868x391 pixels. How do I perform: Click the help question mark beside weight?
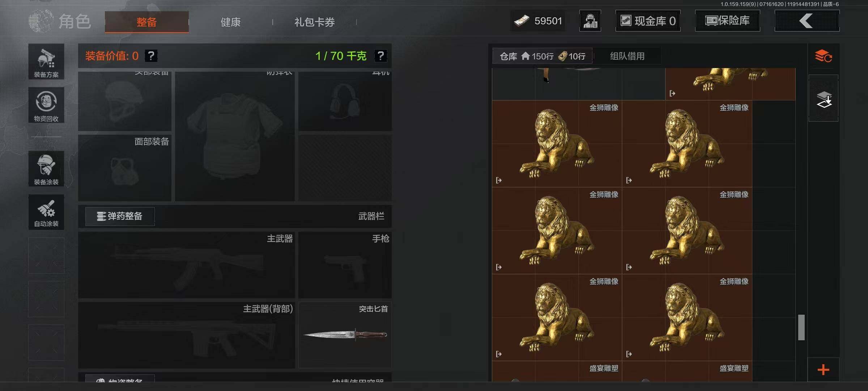click(x=380, y=56)
